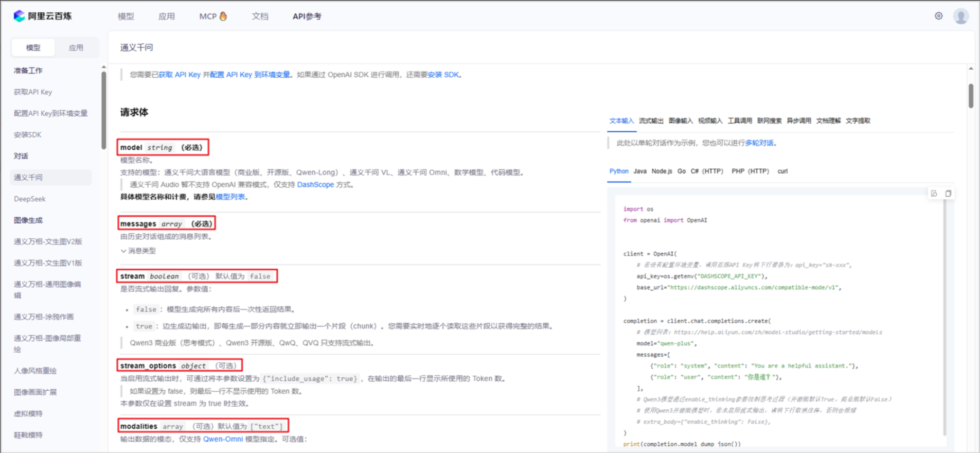Copy the code sample with copy icon
Viewport: 980px width, 453px height.
pyautogui.click(x=948, y=194)
